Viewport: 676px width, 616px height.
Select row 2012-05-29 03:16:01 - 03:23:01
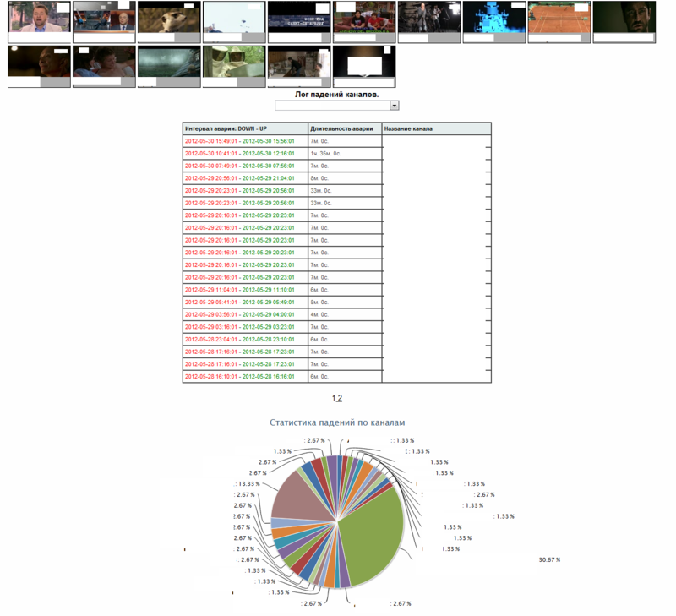(x=336, y=327)
